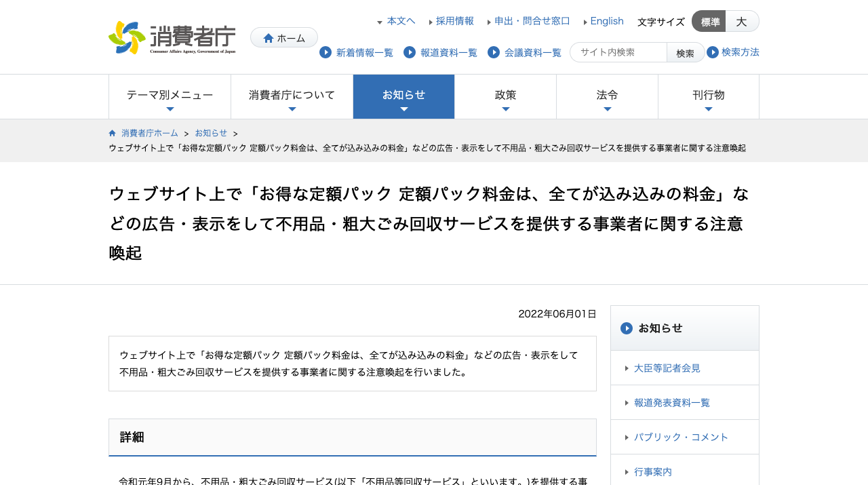The width and height of the screenshot is (868, 485).
Task: Open 報道発表資料一覧 in sidebar
Action: point(672,403)
